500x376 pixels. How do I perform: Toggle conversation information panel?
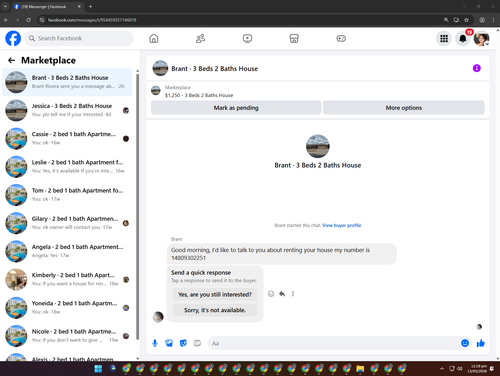pos(477,68)
